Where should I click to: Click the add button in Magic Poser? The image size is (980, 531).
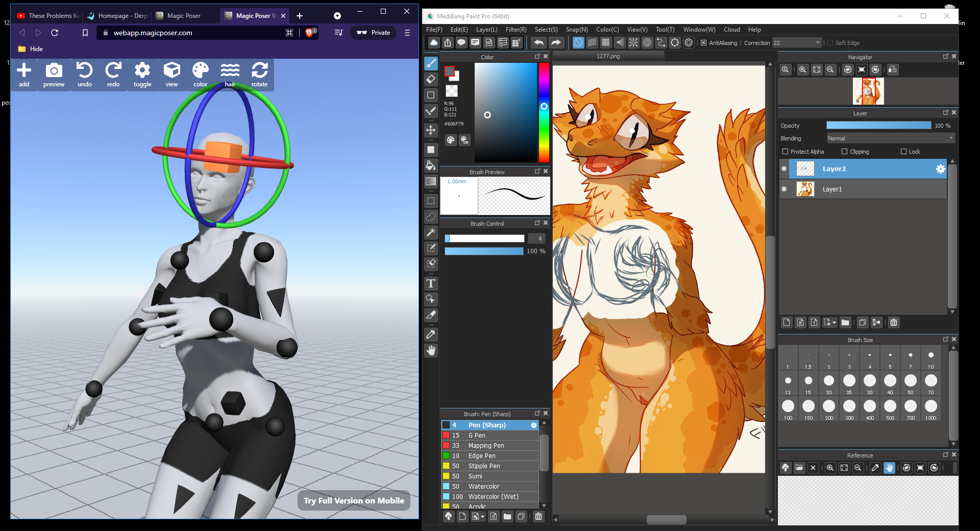coord(24,75)
